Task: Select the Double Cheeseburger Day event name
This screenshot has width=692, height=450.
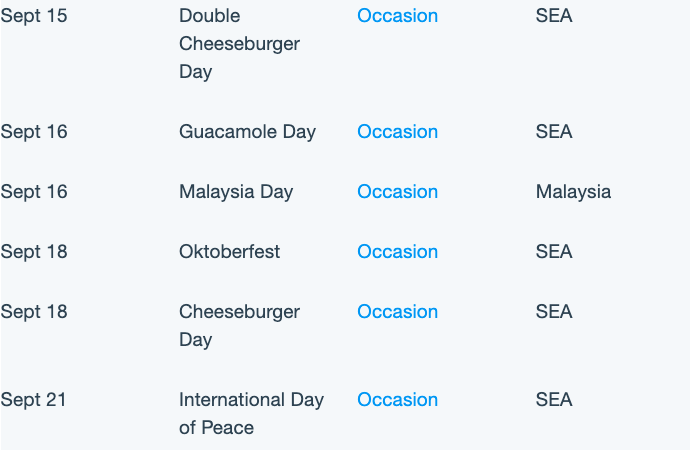Action: coord(239,44)
